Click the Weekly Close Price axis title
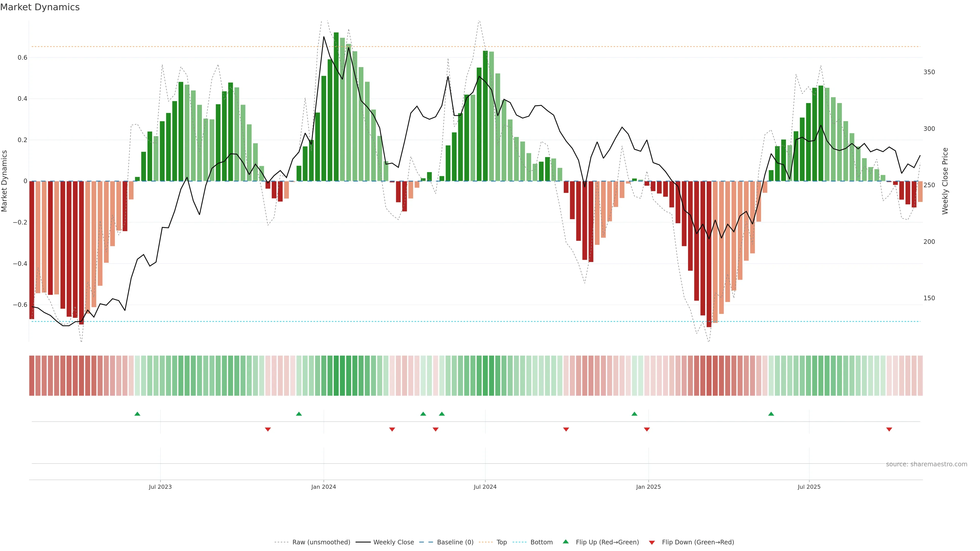Image resolution: width=980 pixels, height=551 pixels. [x=945, y=181]
